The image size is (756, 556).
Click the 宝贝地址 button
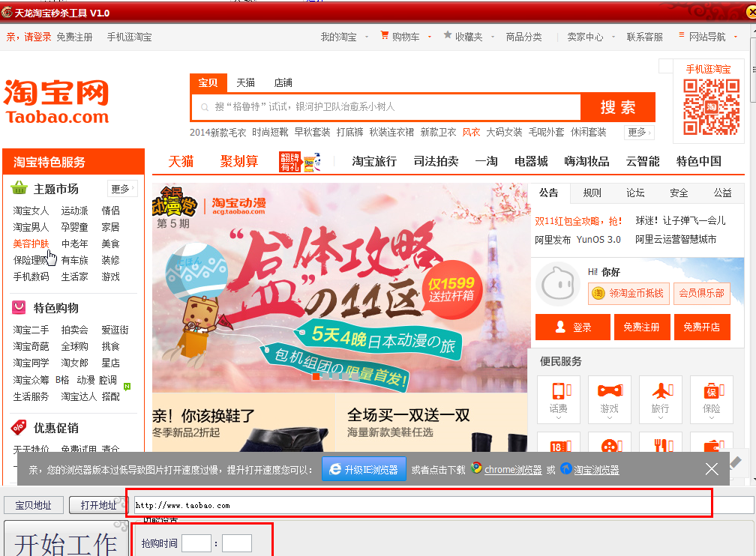click(x=33, y=505)
